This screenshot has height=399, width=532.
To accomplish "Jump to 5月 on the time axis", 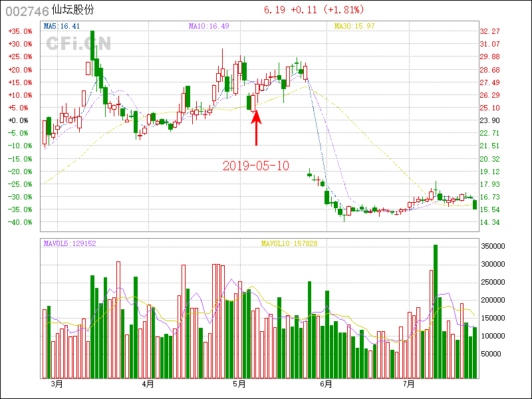I will pyautogui.click(x=239, y=384).
